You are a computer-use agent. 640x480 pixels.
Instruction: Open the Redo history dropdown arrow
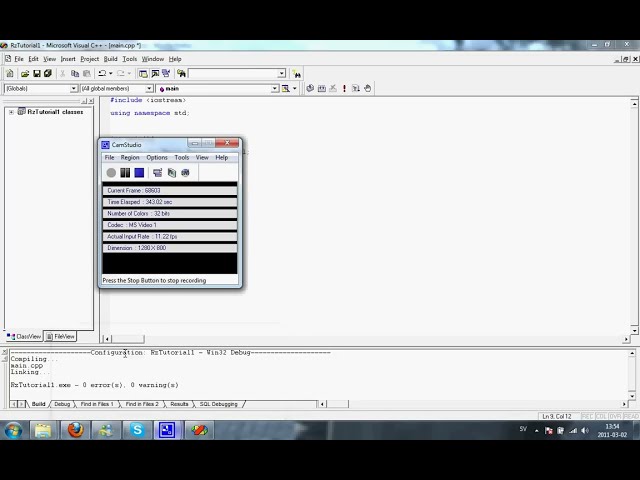pyautogui.click(x=129, y=73)
